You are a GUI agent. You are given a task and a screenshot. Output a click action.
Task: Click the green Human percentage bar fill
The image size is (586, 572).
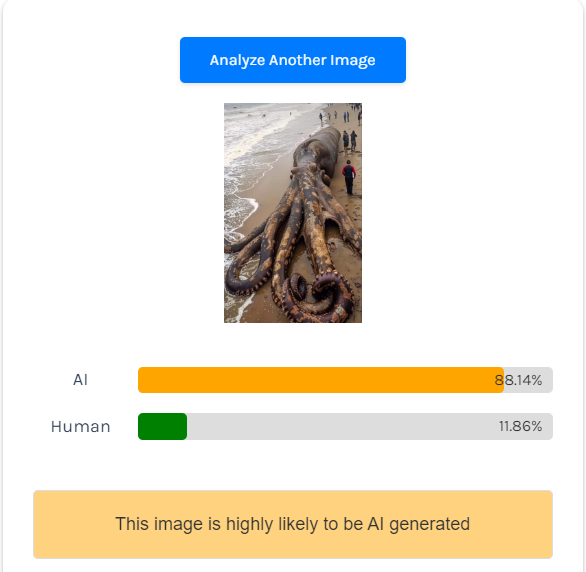[x=162, y=426]
